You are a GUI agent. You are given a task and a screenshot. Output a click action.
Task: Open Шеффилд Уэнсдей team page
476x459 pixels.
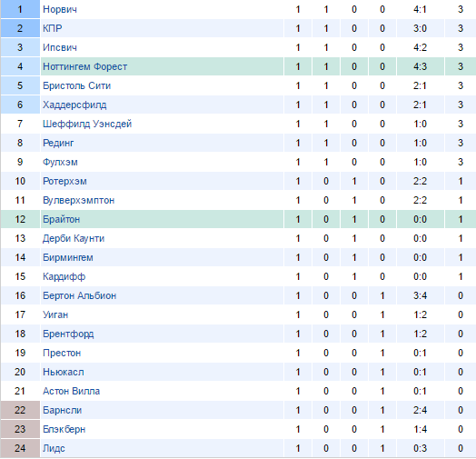click(87, 124)
